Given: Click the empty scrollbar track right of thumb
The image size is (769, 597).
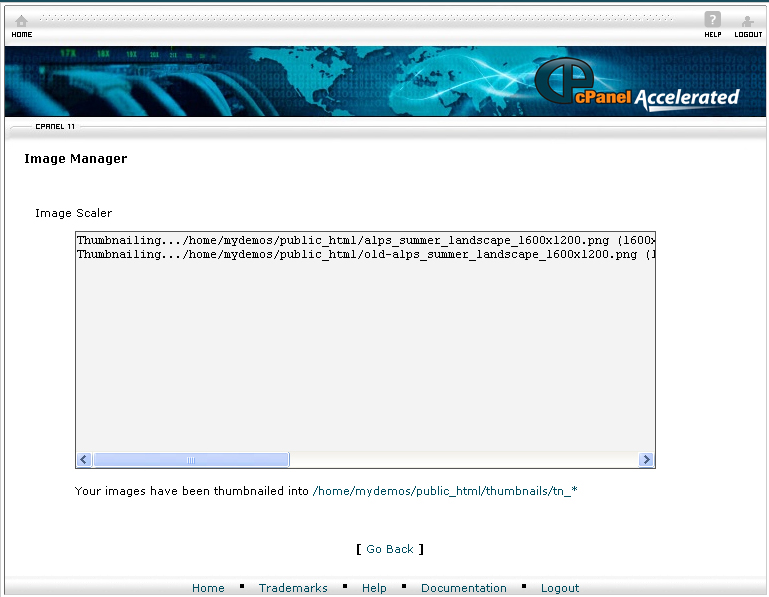Looking at the screenshot, I should 463,460.
